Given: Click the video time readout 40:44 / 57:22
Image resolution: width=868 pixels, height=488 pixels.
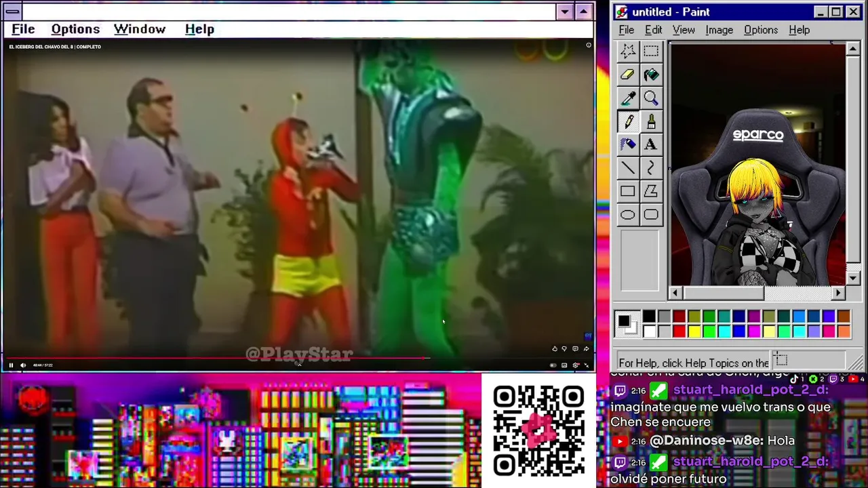Looking at the screenshot, I should coord(43,365).
